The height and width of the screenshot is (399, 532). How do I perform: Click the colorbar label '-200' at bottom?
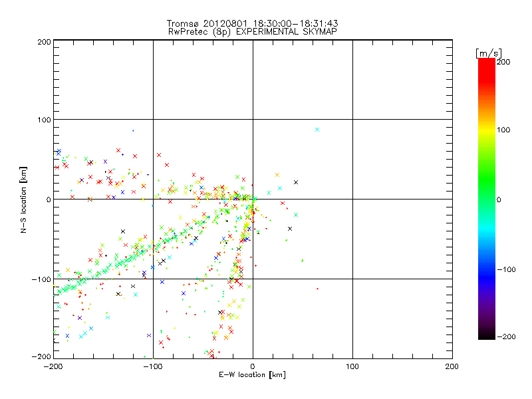tap(506, 336)
